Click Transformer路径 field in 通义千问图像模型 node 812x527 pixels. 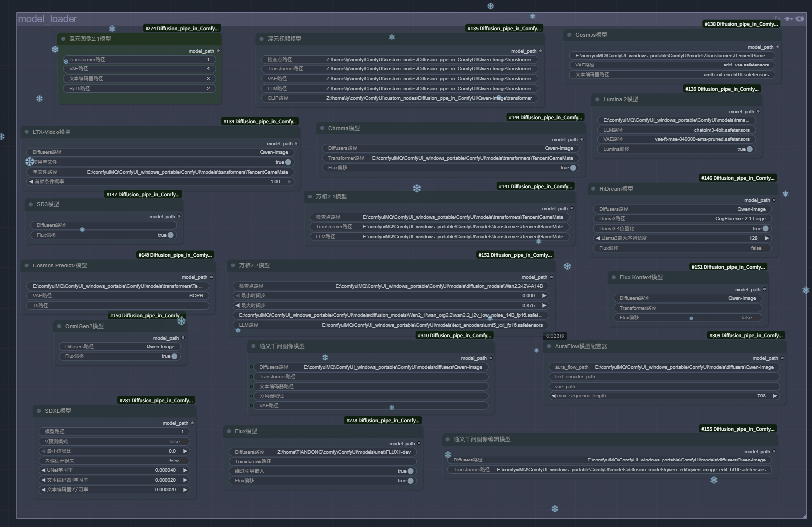point(371,377)
